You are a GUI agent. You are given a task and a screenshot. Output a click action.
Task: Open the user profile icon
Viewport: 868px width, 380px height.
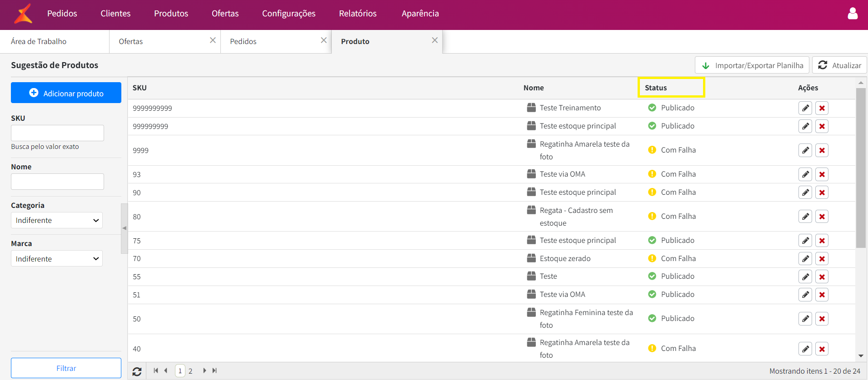853,14
